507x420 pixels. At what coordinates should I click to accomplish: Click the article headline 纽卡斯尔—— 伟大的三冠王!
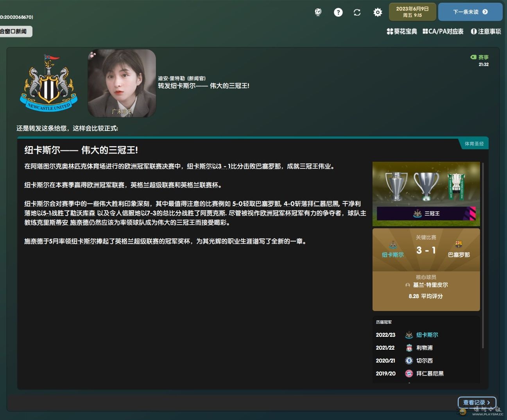(x=81, y=150)
